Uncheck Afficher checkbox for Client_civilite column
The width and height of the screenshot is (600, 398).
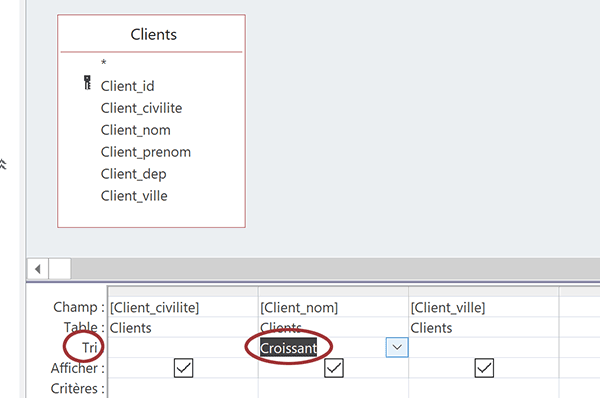pyautogui.click(x=183, y=368)
